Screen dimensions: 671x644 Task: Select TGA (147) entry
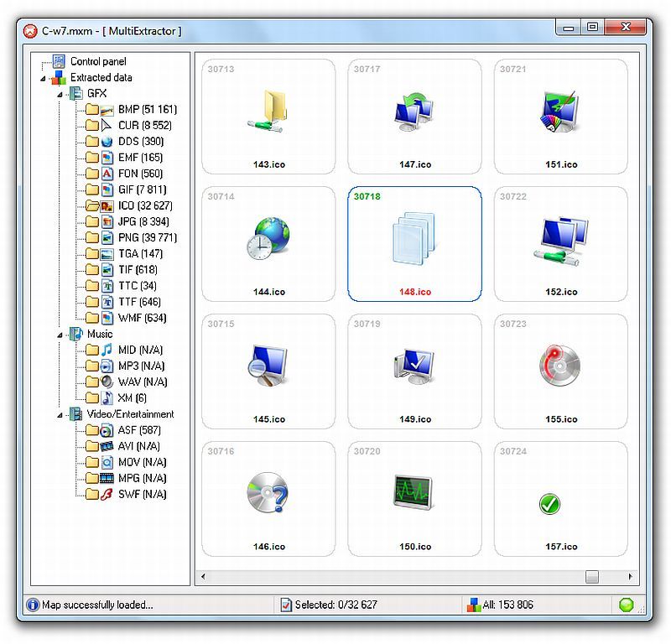pyautogui.click(x=140, y=254)
